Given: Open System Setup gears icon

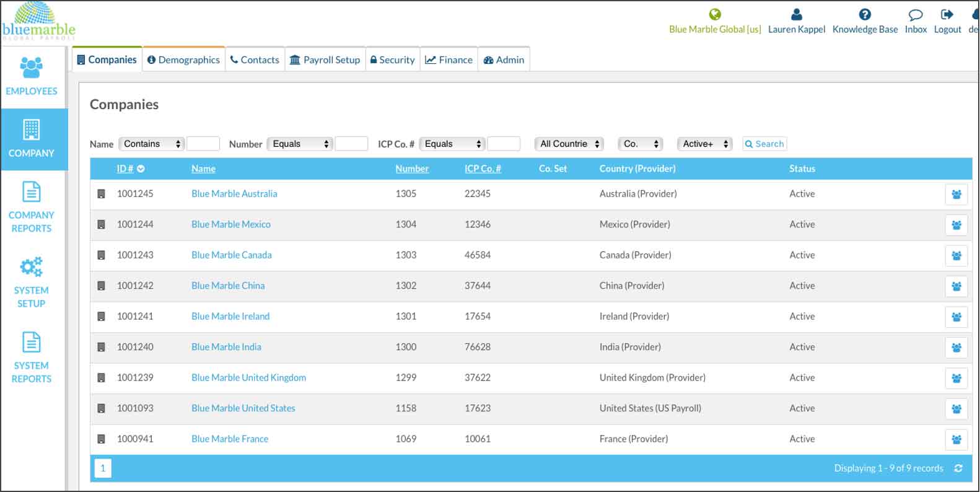Looking at the screenshot, I should click(x=32, y=266).
